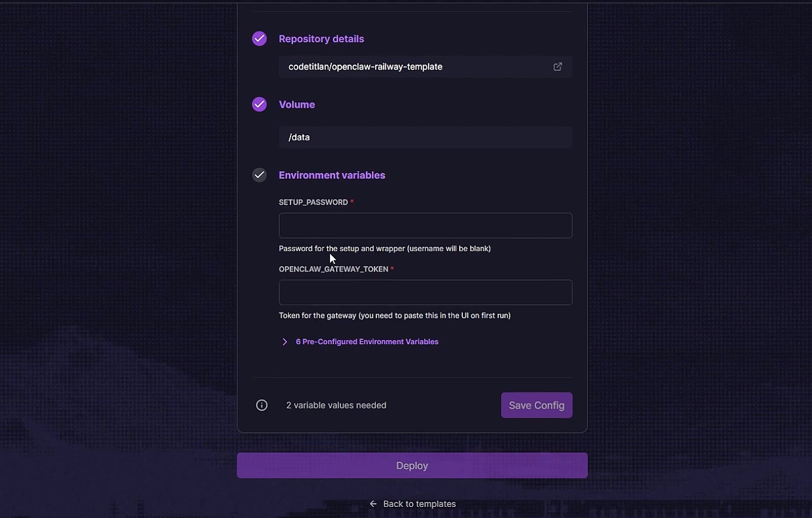Image resolution: width=812 pixels, height=518 pixels.
Task: Click the Save Config button
Action: pos(537,405)
